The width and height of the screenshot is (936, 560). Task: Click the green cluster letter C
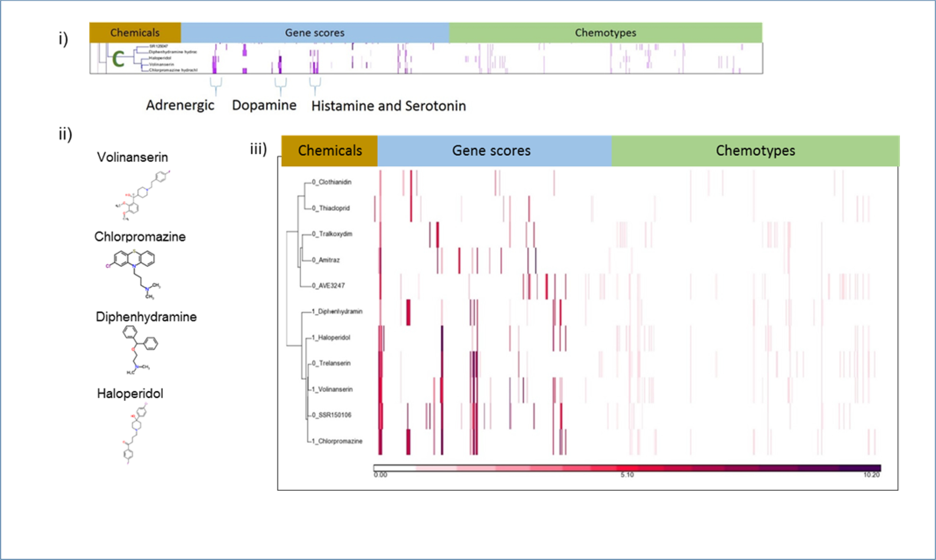click(x=119, y=59)
